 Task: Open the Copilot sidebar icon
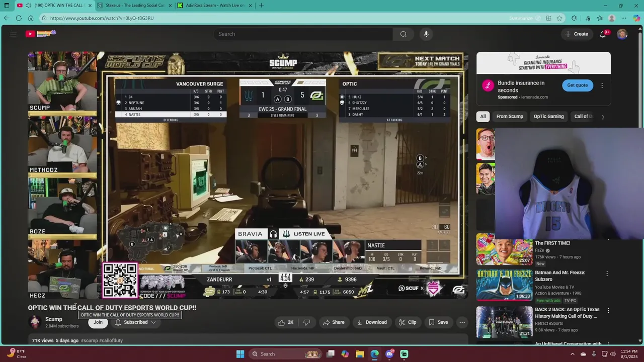pos(636,18)
